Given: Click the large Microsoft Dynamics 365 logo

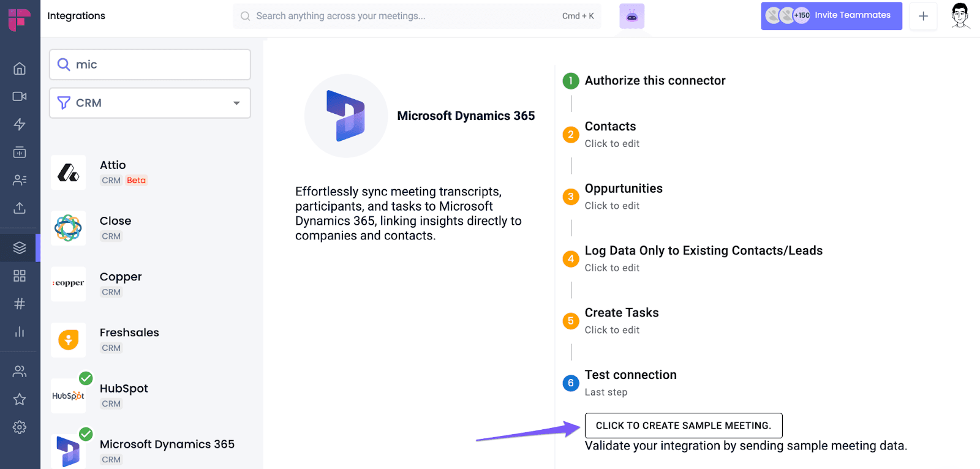Looking at the screenshot, I should click(x=346, y=116).
